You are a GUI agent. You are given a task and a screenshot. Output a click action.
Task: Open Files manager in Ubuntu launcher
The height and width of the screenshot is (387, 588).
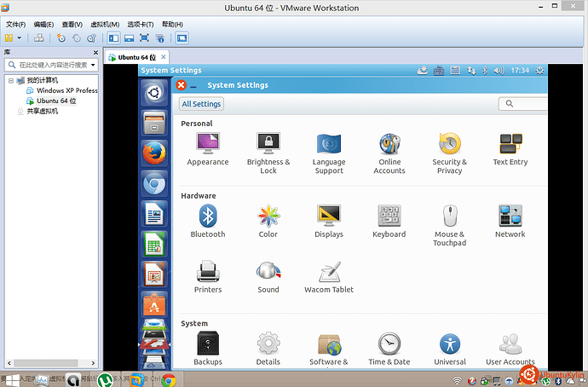(x=154, y=123)
